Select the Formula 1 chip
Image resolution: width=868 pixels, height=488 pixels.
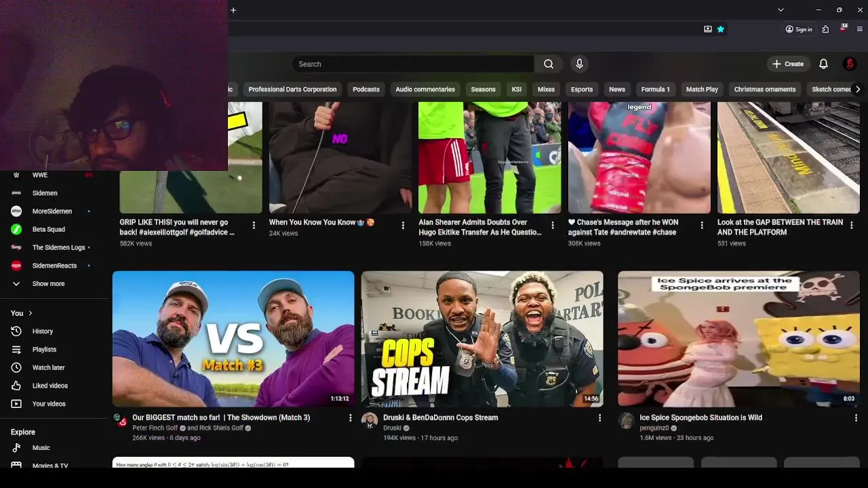(656, 89)
